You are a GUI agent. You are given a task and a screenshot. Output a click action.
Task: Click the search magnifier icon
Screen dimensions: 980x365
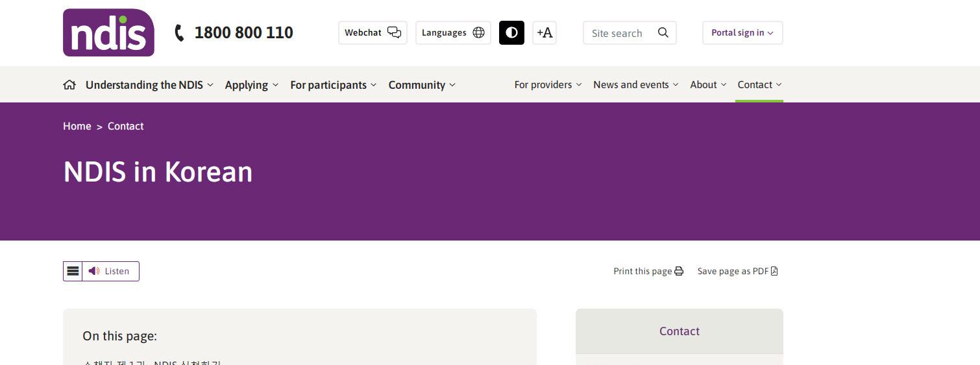point(663,32)
